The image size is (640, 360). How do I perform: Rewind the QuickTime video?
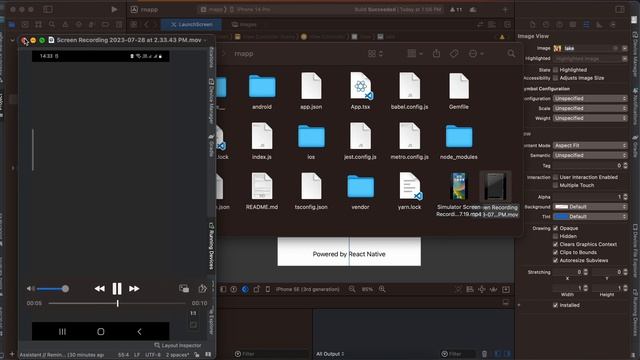(100, 289)
